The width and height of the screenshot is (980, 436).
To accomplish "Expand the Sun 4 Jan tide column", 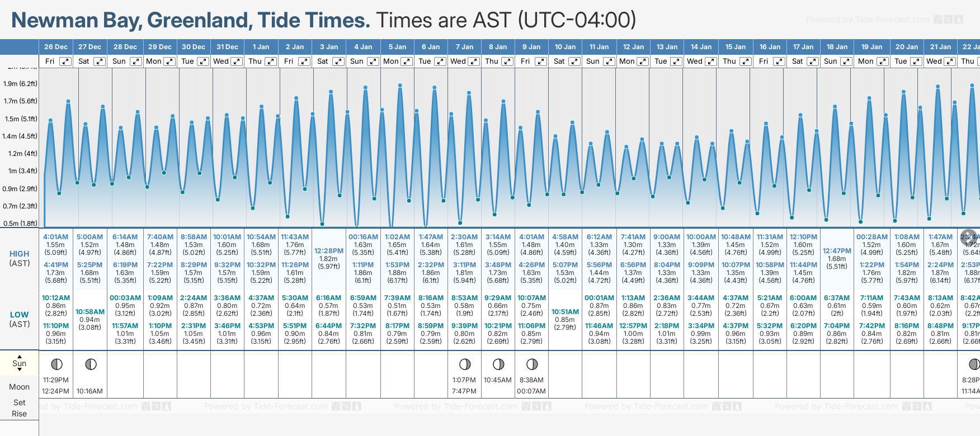I will click(373, 61).
